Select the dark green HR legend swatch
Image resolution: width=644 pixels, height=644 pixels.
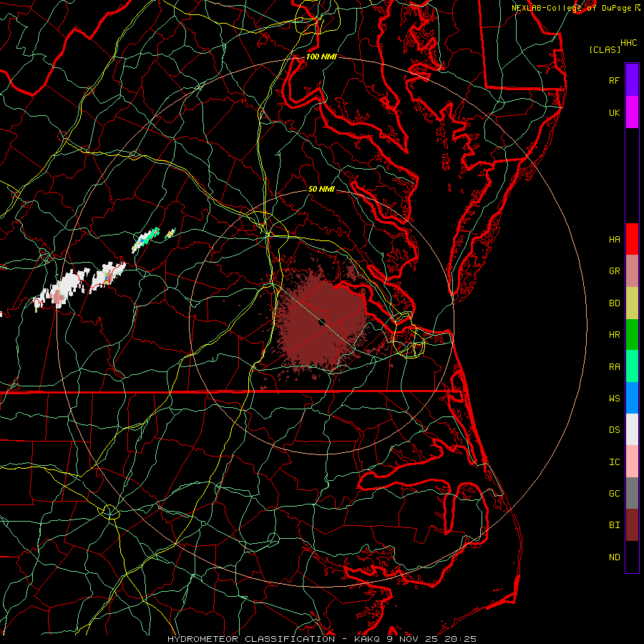click(632, 335)
